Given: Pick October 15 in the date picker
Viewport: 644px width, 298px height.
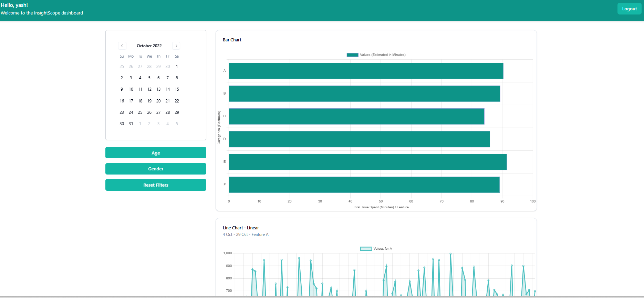Looking at the screenshot, I should (x=177, y=89).
